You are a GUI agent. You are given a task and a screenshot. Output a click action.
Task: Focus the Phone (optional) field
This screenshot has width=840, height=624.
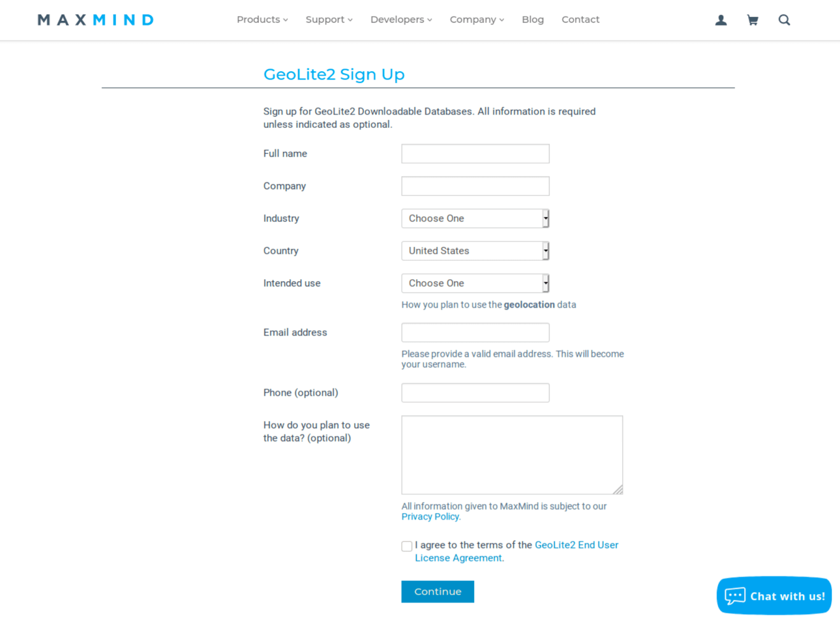[475, 393]
